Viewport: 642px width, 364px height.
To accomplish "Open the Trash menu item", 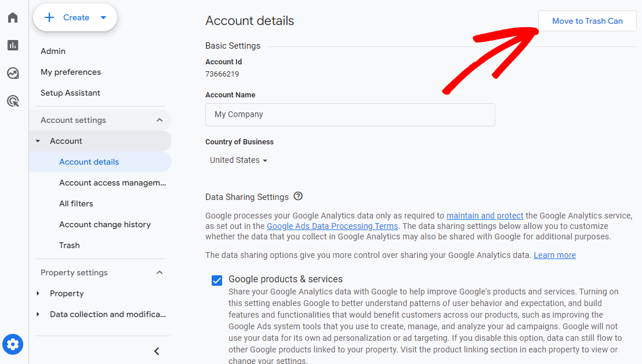I will [x=70, y=245].
